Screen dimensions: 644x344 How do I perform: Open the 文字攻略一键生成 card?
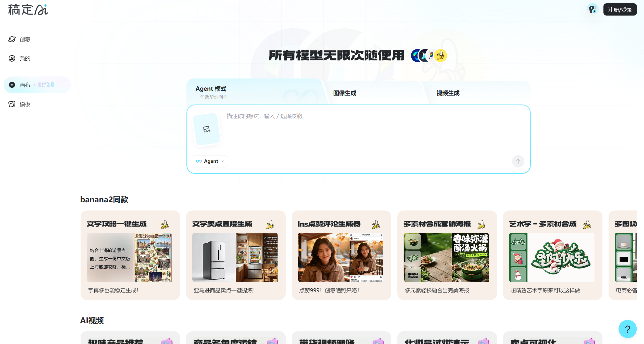130,255
